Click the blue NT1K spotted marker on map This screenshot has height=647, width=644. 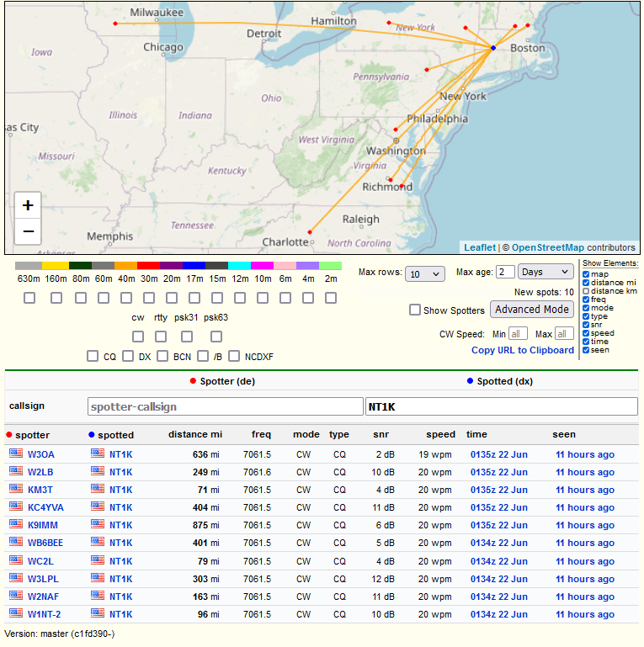[x=493, y=48]
